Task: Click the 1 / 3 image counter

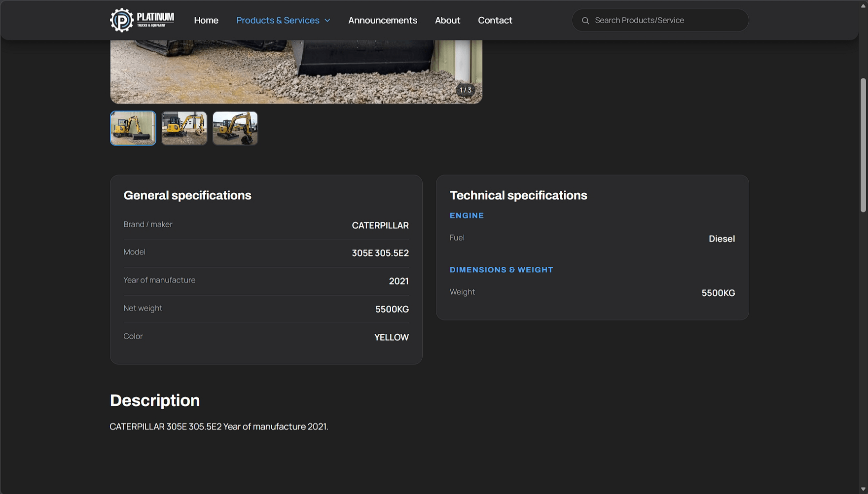Action: click(466, 90)
